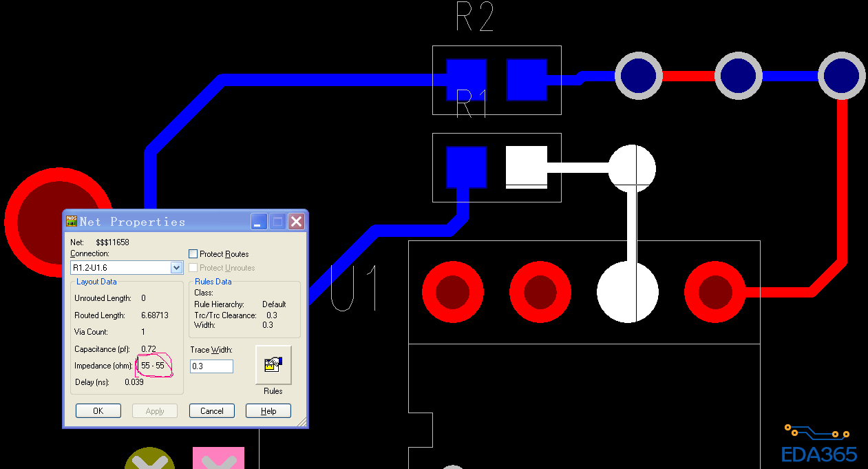
Task: Select the highlighted white R1 pad
Action: tap(527, 167)
